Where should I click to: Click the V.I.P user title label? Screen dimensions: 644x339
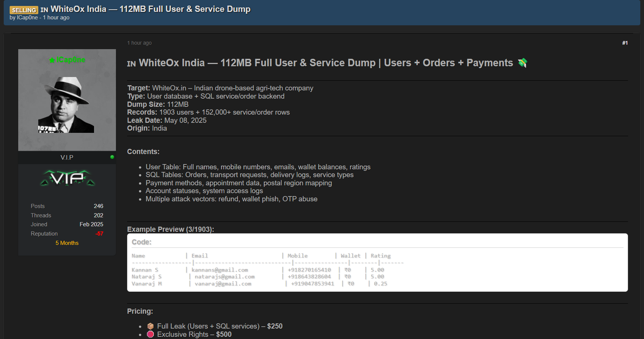[x=67, y=157]
